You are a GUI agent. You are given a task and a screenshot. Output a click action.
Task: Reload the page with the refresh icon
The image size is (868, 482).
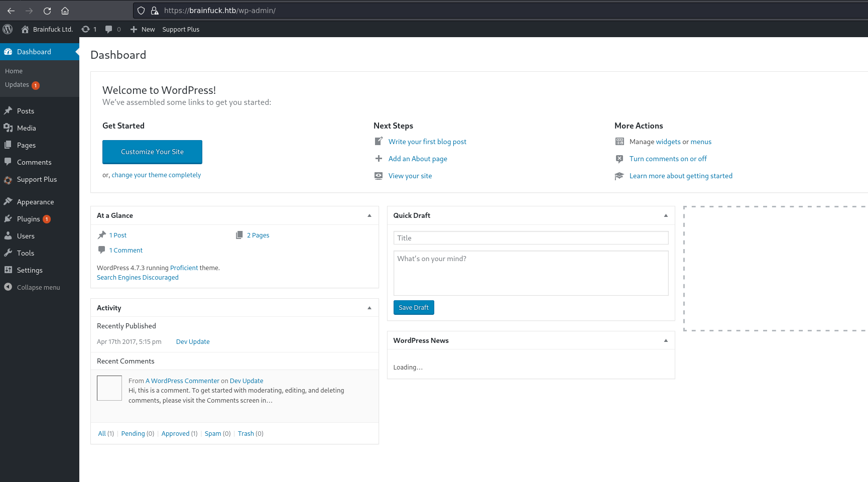(47, 11)
